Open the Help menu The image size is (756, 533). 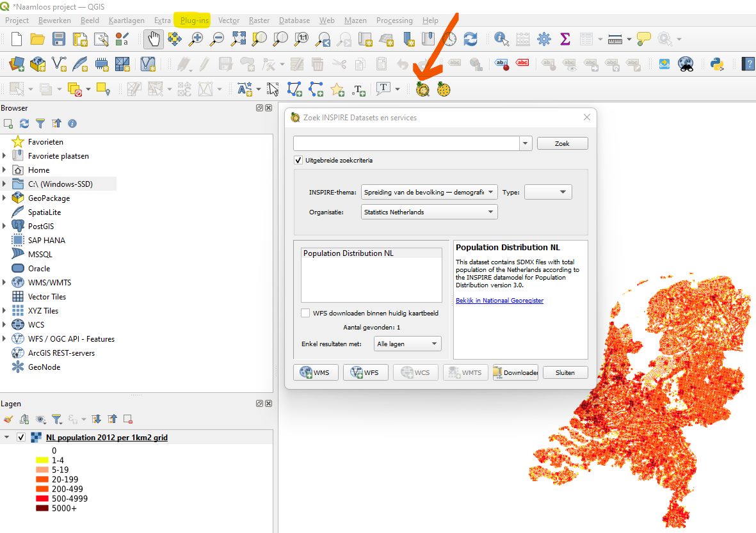tap(430, 20)
